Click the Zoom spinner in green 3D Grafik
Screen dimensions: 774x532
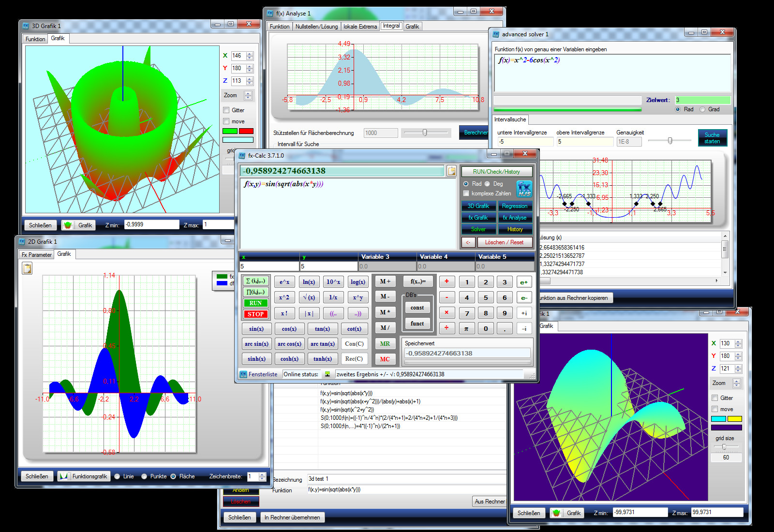(248, 95)
